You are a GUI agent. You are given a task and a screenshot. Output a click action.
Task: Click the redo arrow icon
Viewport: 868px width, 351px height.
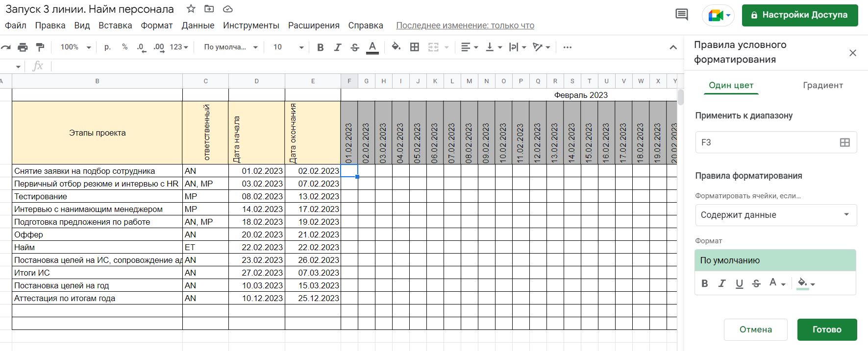point(6,47)
